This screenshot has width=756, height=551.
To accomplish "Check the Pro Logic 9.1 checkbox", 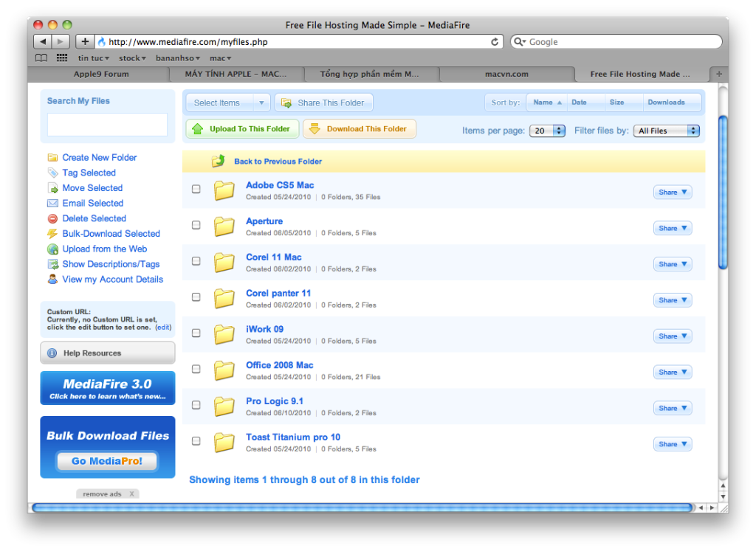I will coord(196,405).
